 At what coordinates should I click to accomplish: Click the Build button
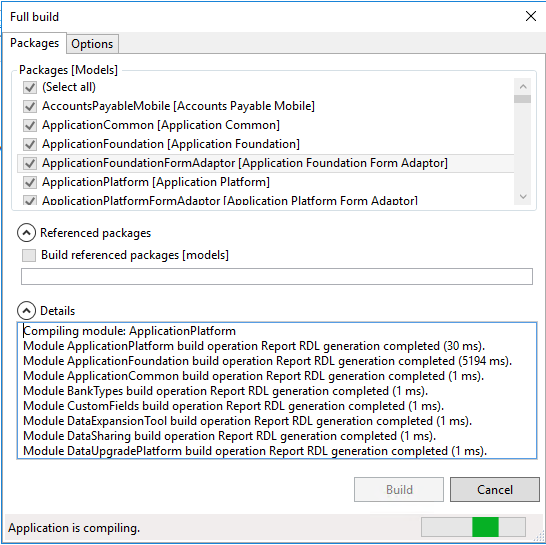(x=399, y=489)
